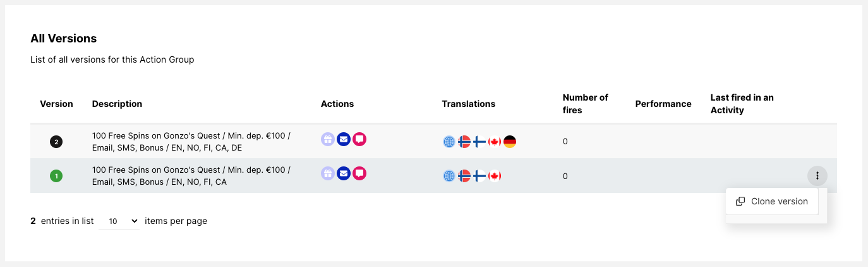Screen dimensions: 868x267
Task: Click the globe translation icon in version 2
Action: (x=449, y=142)
